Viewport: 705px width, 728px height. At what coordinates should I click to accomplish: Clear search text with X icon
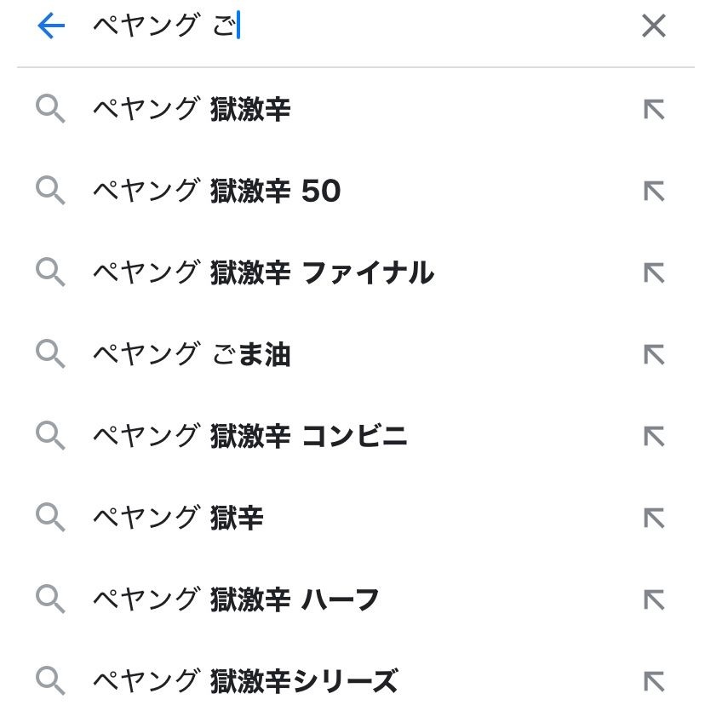(x=653, y=27)
